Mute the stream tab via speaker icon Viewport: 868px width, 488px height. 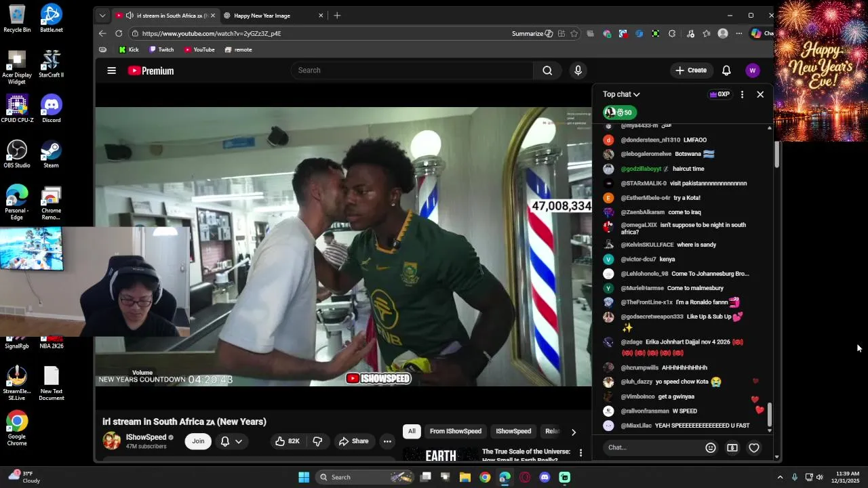coord(129,16)
